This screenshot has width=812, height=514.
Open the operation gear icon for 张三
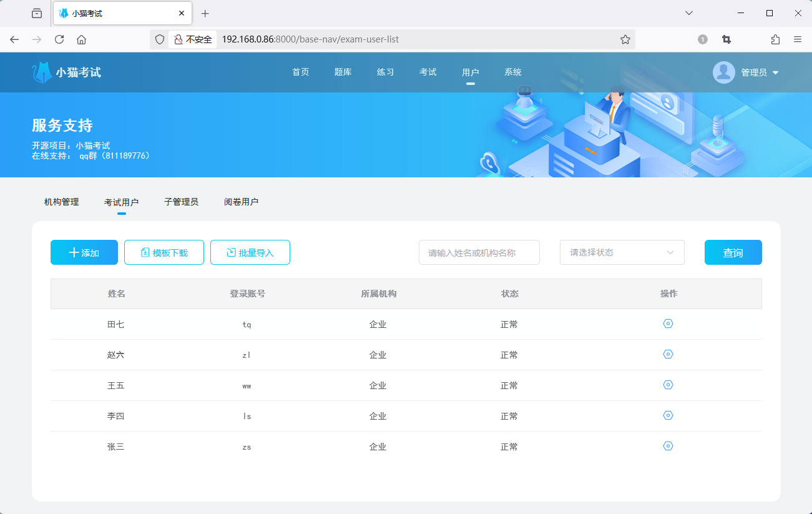pos(668,446)
